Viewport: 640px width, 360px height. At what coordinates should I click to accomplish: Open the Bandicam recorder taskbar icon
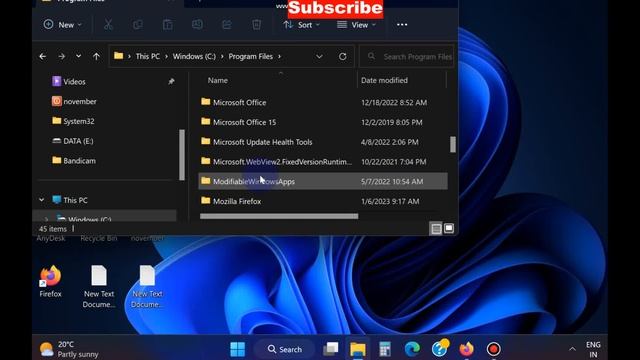pyautogui.click(x=493, y=349)
